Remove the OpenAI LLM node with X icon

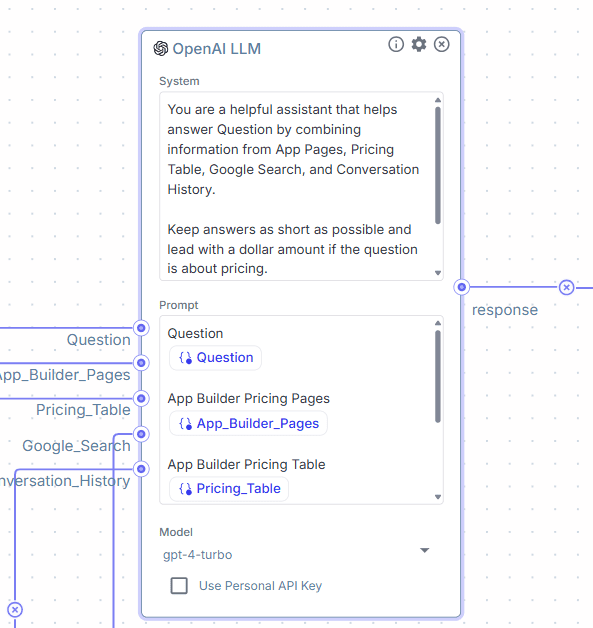click(442, 44)
